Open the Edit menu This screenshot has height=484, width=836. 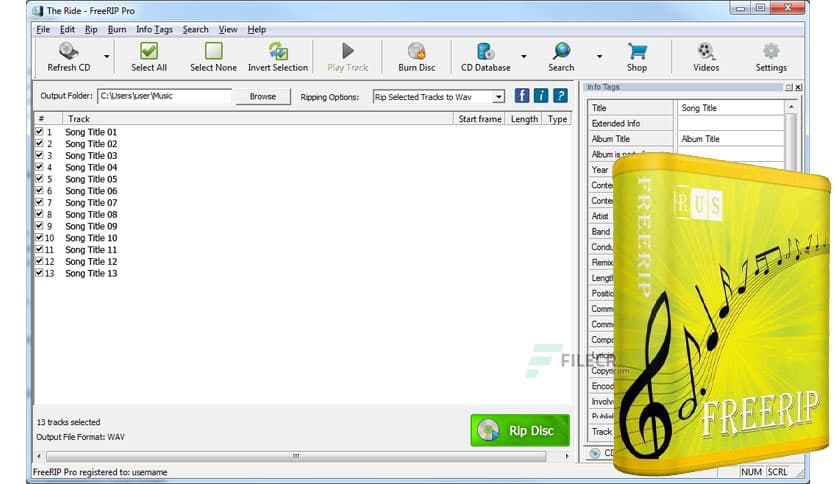pos(67,29)
